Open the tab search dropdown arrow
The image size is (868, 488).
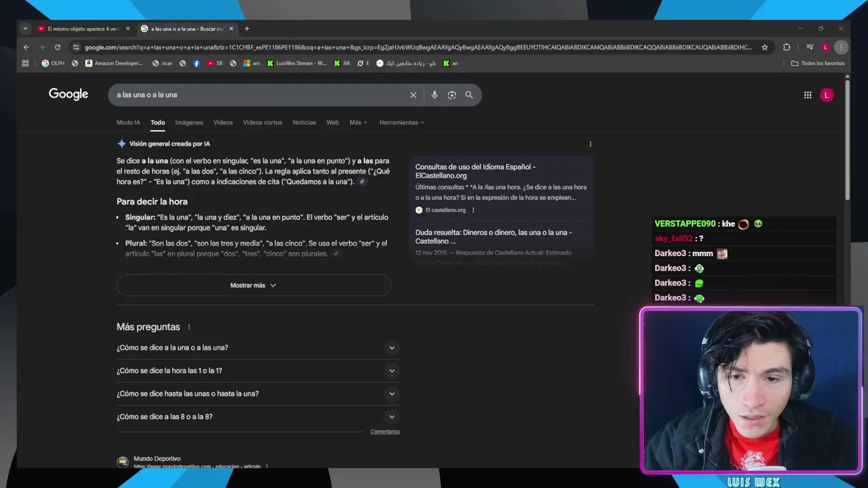tap(25, 28)
